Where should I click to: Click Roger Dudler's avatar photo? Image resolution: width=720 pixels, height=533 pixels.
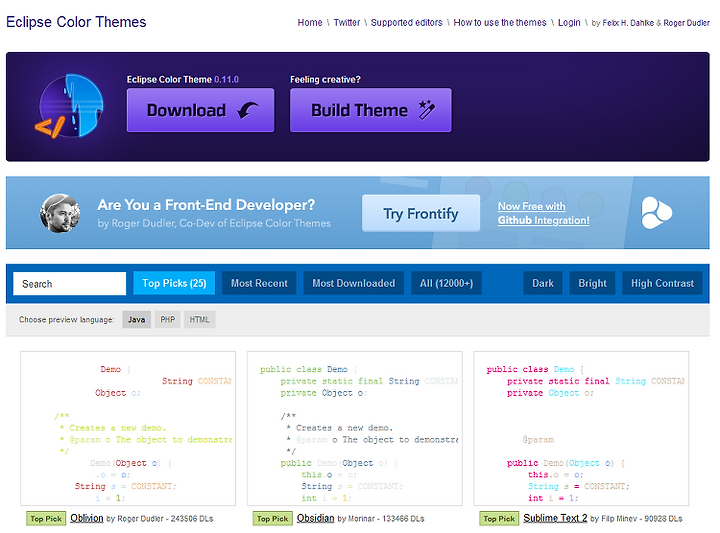(x=60, y=213)
